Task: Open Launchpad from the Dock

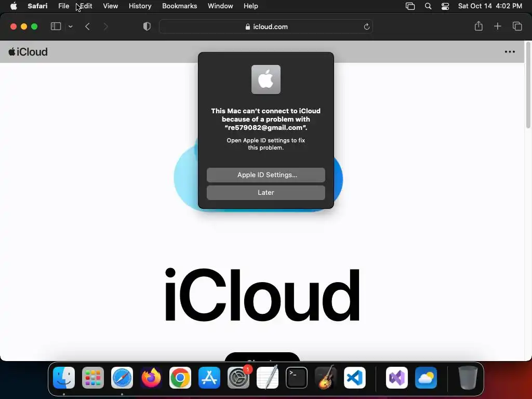Action: (93, 378)
